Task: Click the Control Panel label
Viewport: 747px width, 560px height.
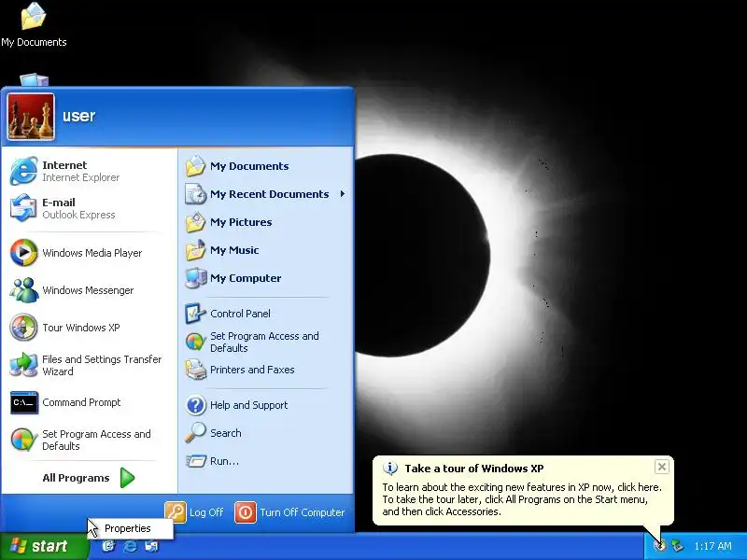Action: tap(240, 314)
